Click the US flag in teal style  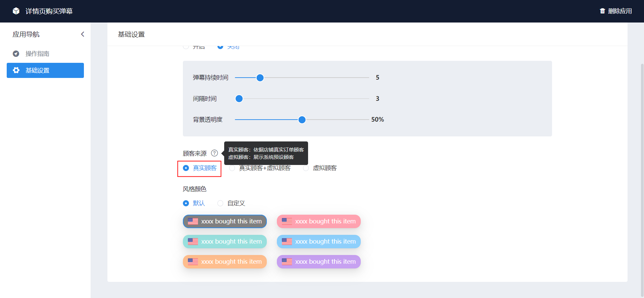[193, 242]
